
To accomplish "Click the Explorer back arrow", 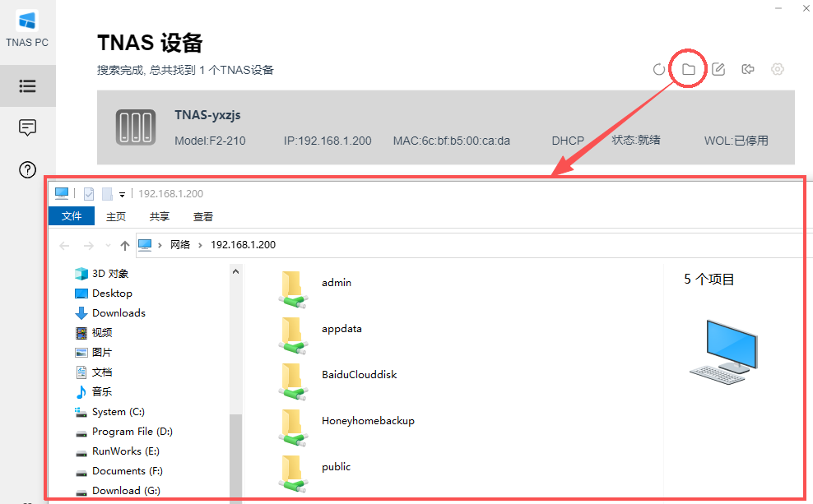I will pos(64,246).
